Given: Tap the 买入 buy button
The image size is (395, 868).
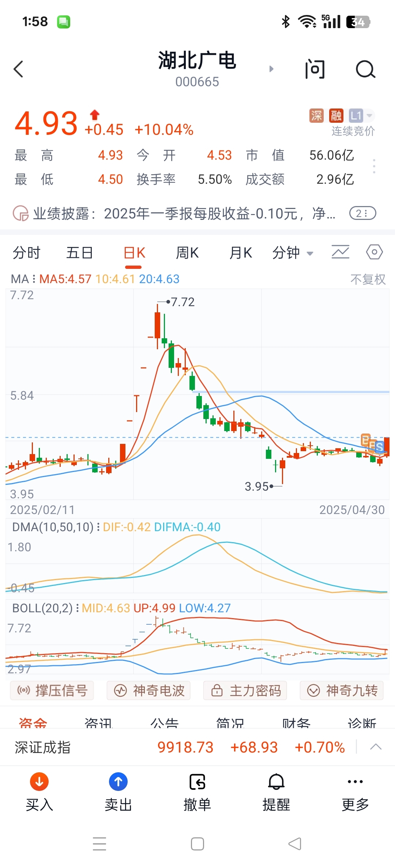Looking at the screenshot, I should coord(39,792).
